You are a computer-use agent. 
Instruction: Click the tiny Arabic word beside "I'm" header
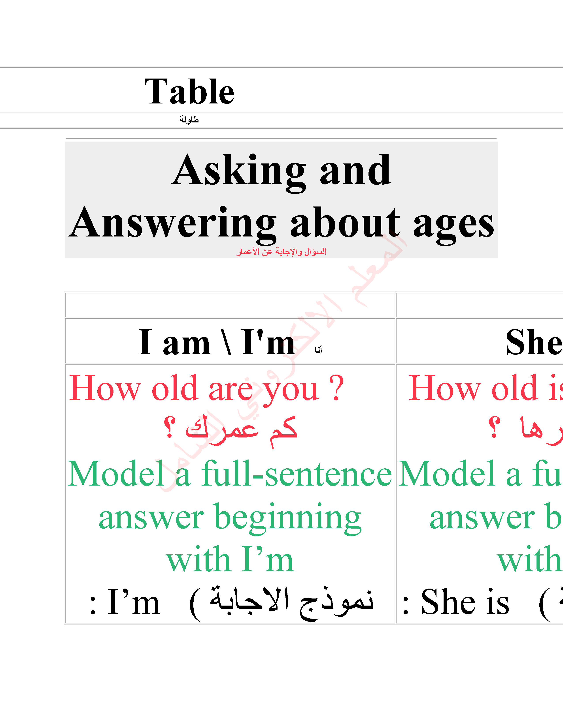[318, 350]
